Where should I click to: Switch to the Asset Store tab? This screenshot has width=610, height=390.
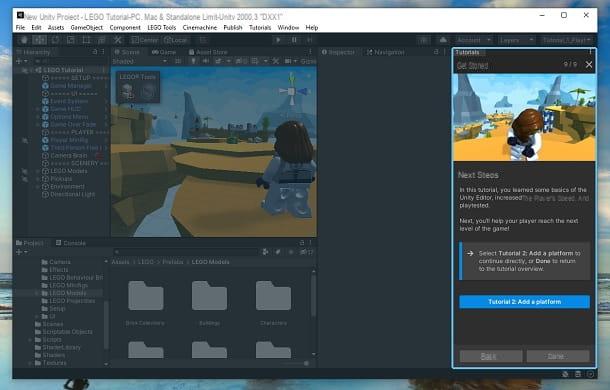point(208,52)
